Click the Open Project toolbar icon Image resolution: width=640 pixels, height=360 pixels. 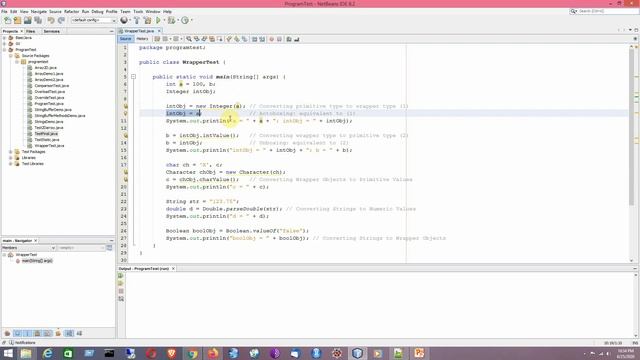27,20
